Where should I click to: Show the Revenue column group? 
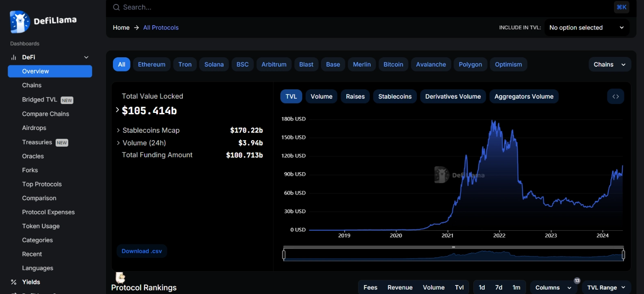pos(400,288)
